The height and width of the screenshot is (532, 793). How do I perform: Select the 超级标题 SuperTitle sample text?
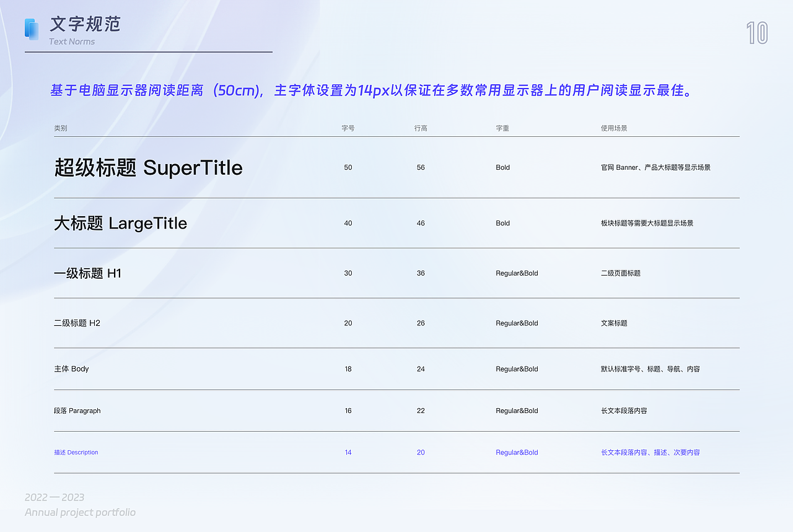tap(148, 167)
